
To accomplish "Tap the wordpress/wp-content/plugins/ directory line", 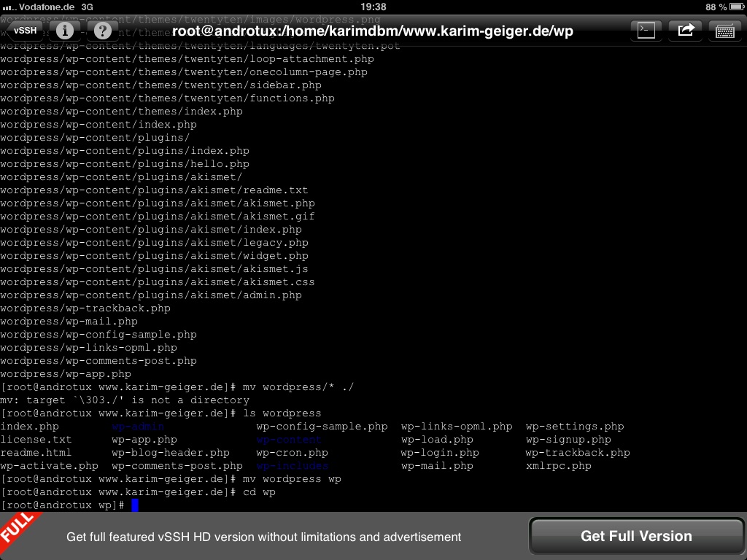I will 95,138.
